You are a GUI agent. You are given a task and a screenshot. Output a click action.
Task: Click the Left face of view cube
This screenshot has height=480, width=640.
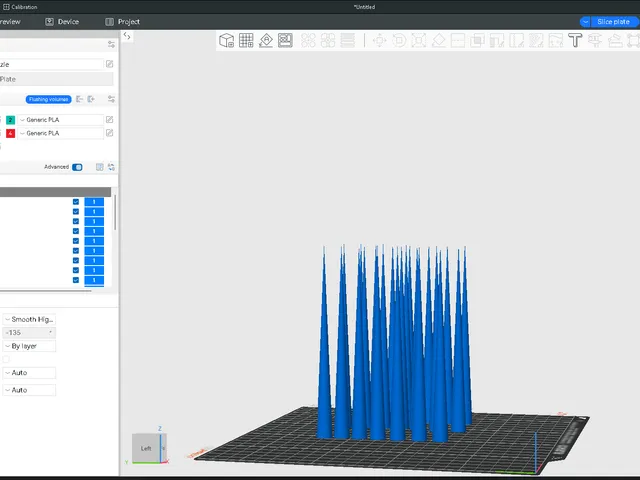coord(146,448)
